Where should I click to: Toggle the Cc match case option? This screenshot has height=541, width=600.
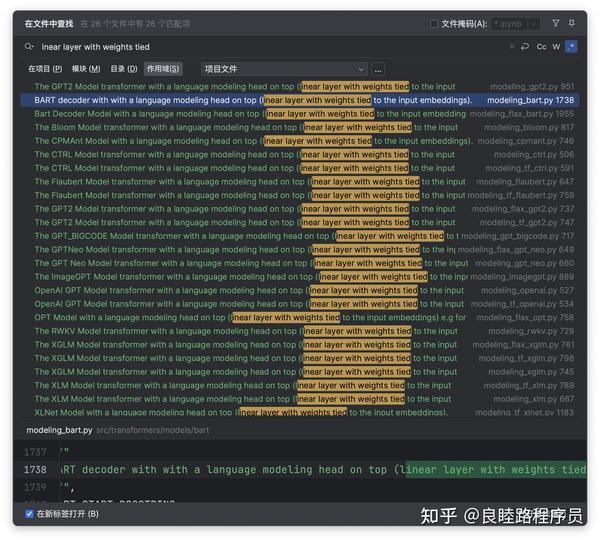[541, 47]
